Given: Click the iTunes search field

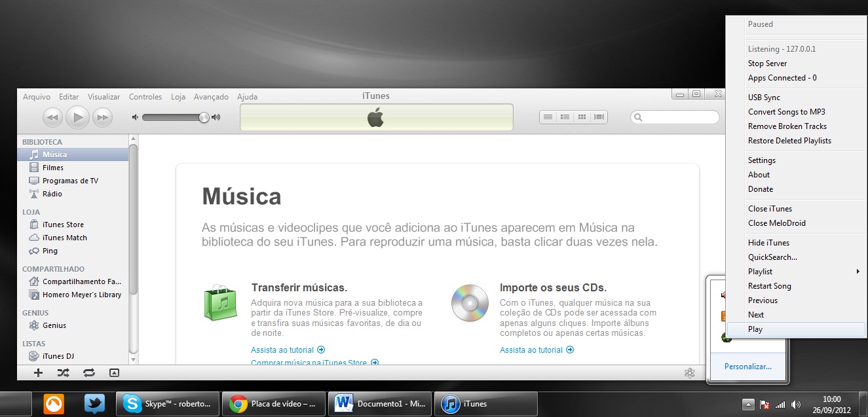Looking at the screenshot, I should (678, 117).
